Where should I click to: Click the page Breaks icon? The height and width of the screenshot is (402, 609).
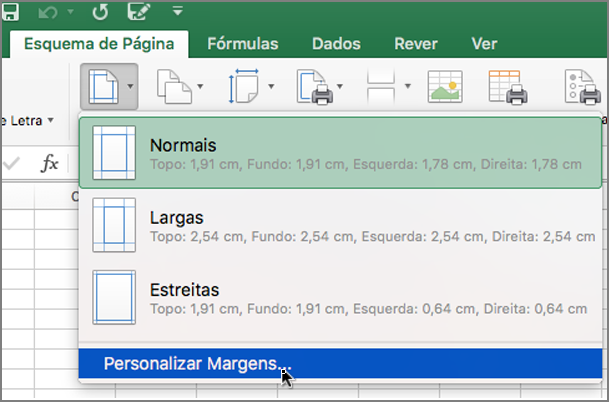pyautogui.click(x=381, y=86)
